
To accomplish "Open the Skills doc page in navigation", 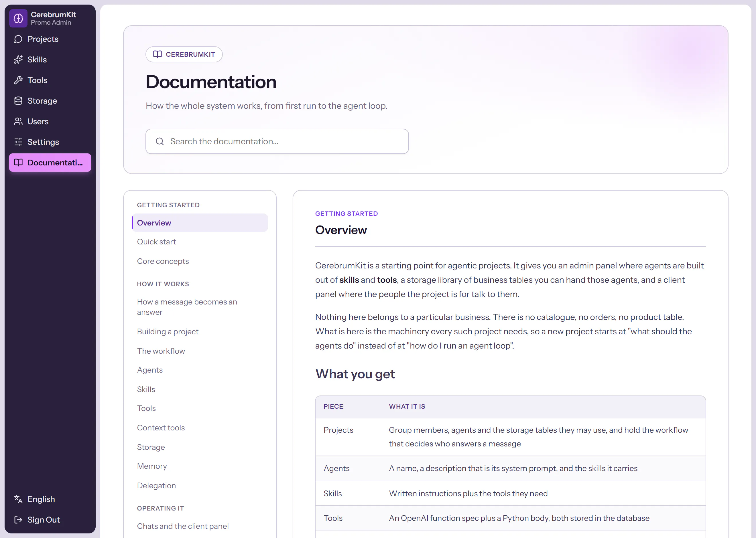I will pyautogui.click(x=200, y=389).
